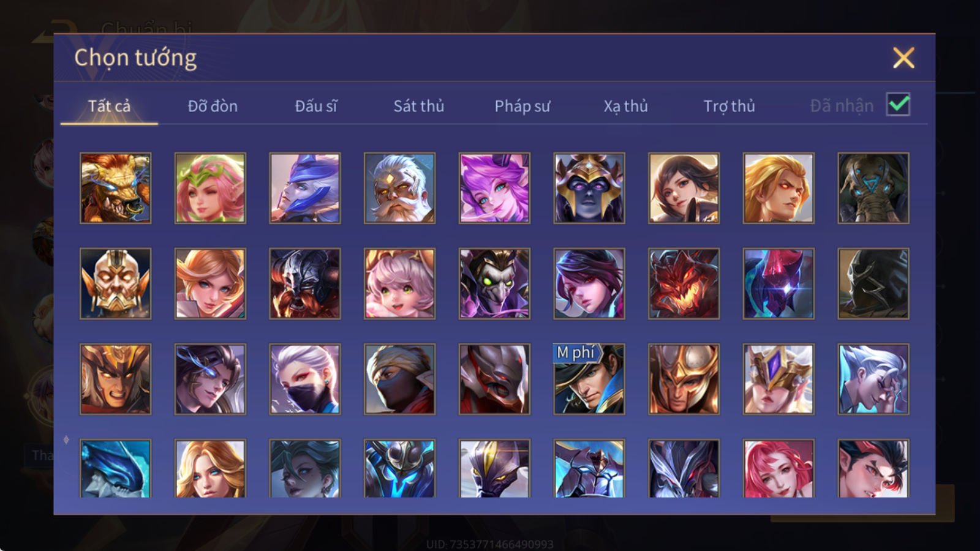Screen dimensions: 980x551
Task: Open the Trợ thủ tab
Action: point(729,106)
